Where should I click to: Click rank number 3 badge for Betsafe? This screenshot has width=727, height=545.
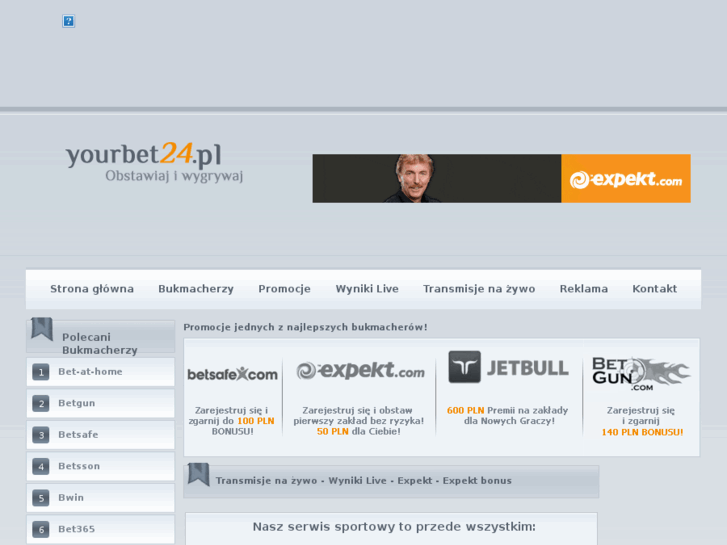41,435
